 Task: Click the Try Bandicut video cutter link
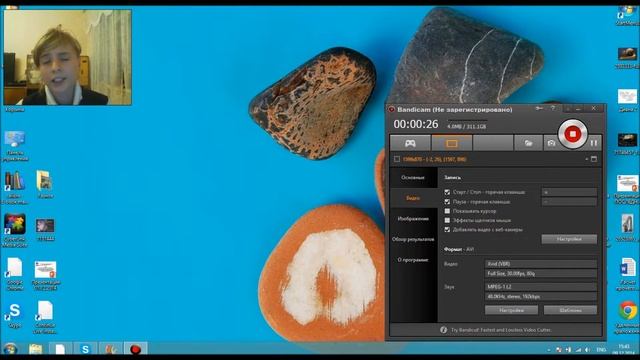pos(501,330)
